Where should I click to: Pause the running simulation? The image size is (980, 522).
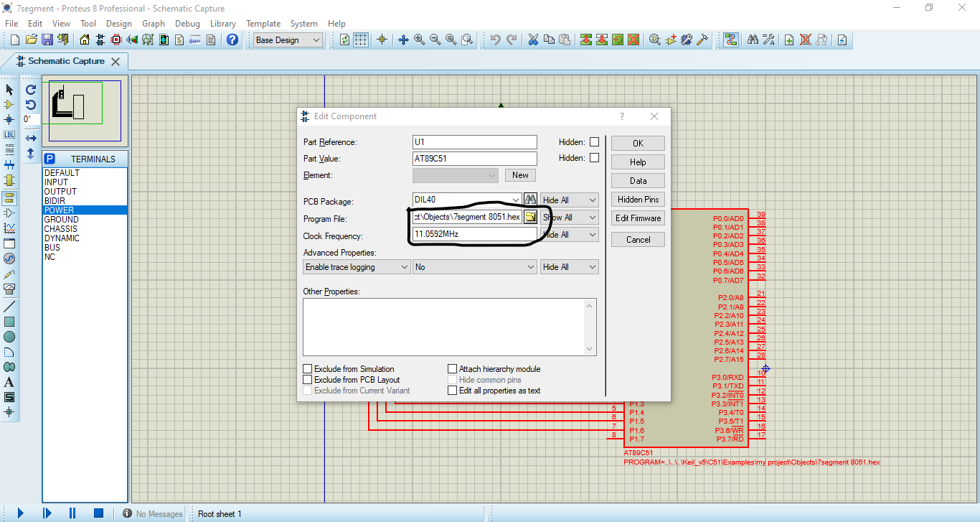[x=72, y=513]
